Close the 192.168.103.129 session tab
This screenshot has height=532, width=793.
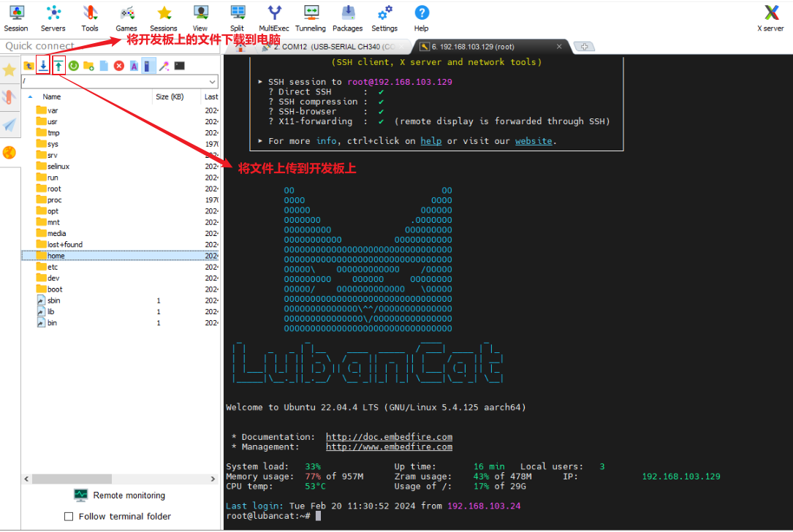coord(559,47)
